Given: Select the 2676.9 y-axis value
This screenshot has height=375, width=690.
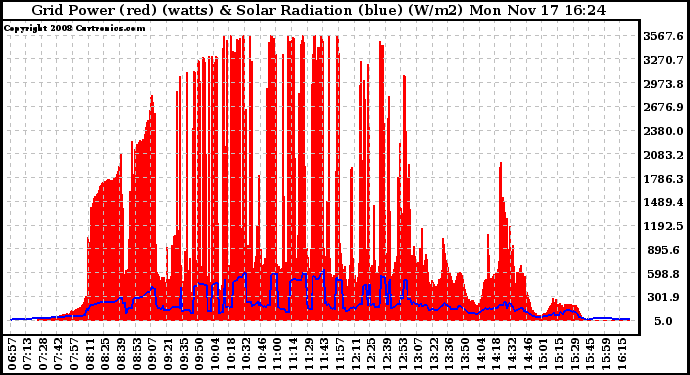Looking at the screenshot, I should click(663, 107).
